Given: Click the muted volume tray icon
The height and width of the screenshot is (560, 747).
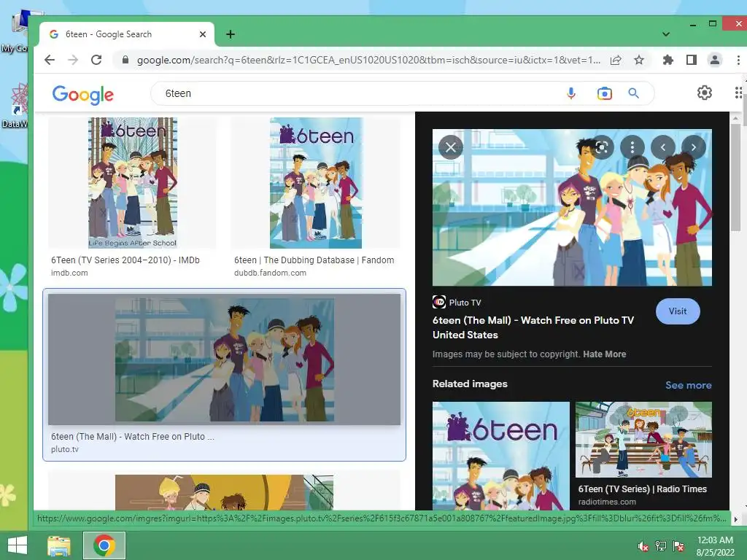Looking at the screenshot, I should coord(643,546).
